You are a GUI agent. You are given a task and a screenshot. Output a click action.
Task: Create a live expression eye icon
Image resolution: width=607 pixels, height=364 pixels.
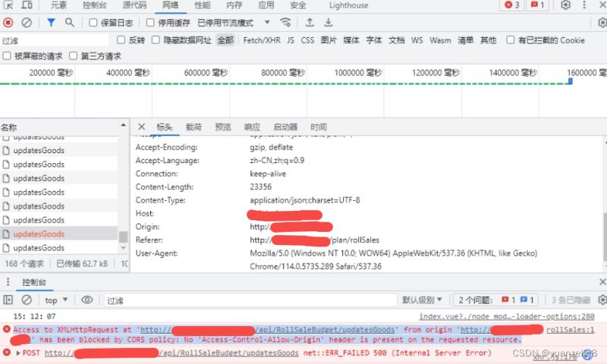[87, 300]
